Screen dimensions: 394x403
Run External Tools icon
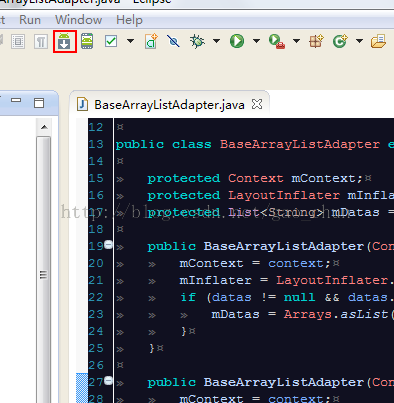click(x=277, y=42)
